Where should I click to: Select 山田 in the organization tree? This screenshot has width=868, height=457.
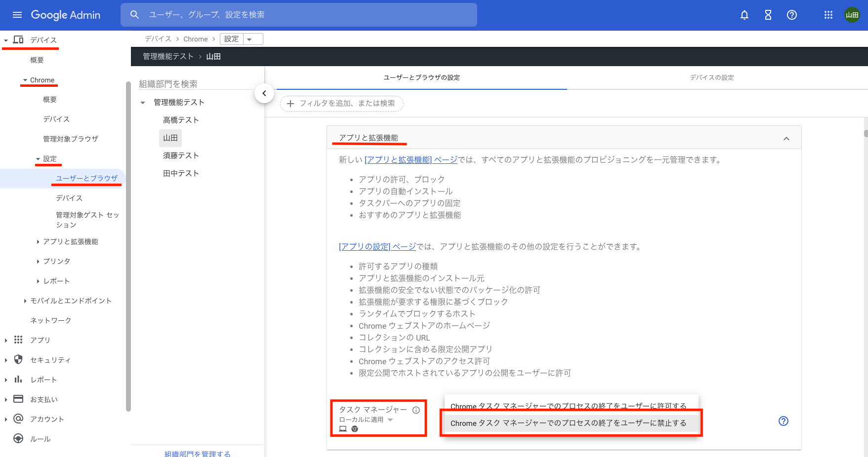tap(170, 138)
